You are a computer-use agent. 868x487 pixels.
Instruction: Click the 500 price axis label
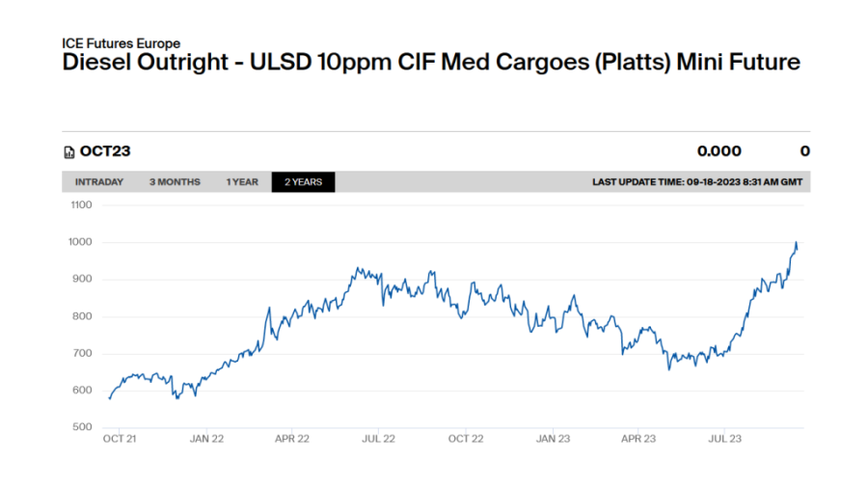[x=83, y=427]
